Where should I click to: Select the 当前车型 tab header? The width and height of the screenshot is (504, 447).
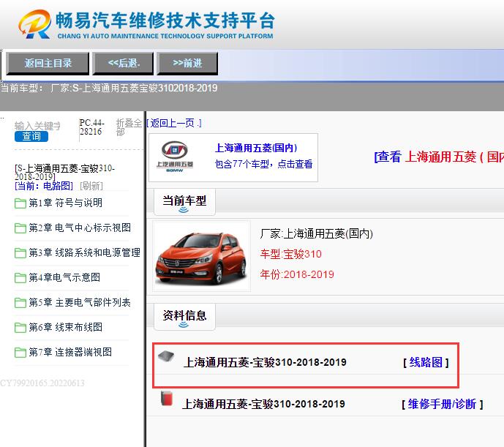pyautogui.click(x=184, y=202)
